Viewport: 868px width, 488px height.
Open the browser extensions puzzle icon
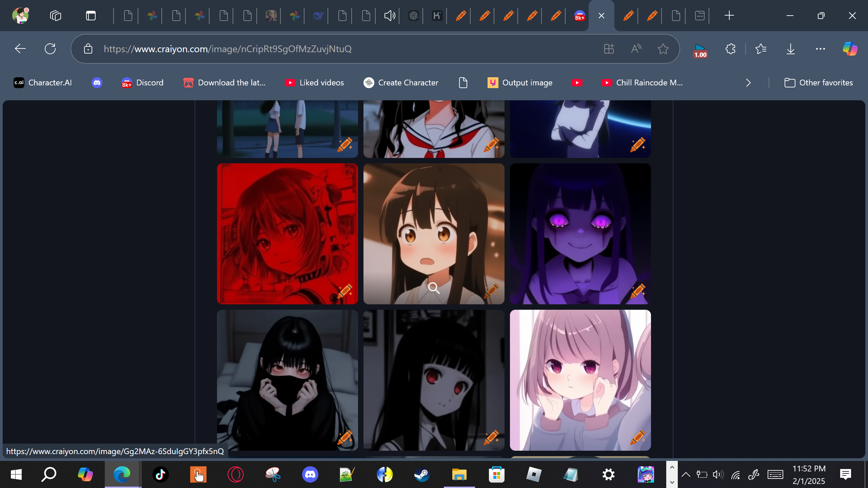pos(730,49)
